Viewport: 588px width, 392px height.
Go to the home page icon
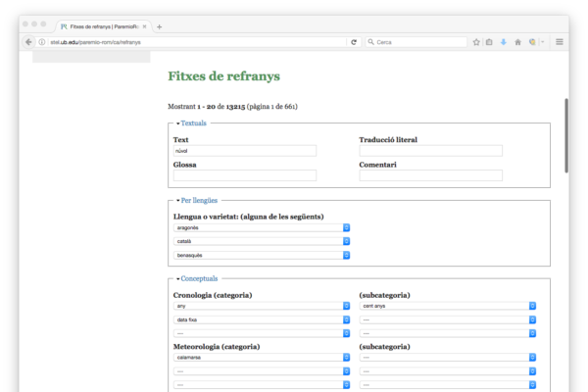click(x=516, y=42)
